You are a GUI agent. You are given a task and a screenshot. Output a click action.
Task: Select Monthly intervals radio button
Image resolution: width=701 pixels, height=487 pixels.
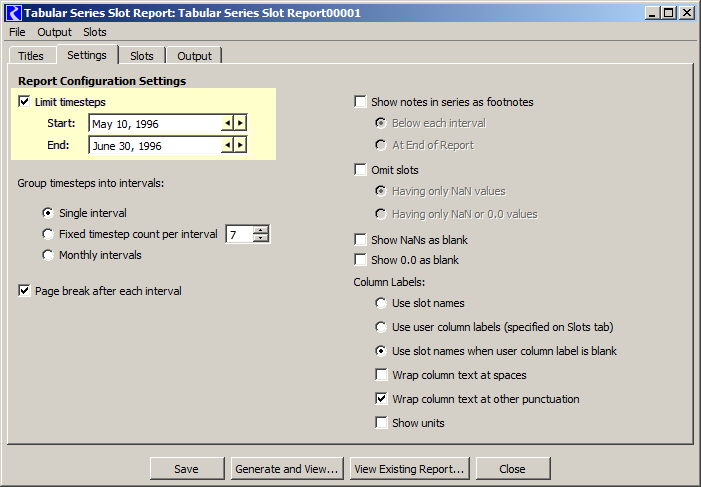[48, 255]
